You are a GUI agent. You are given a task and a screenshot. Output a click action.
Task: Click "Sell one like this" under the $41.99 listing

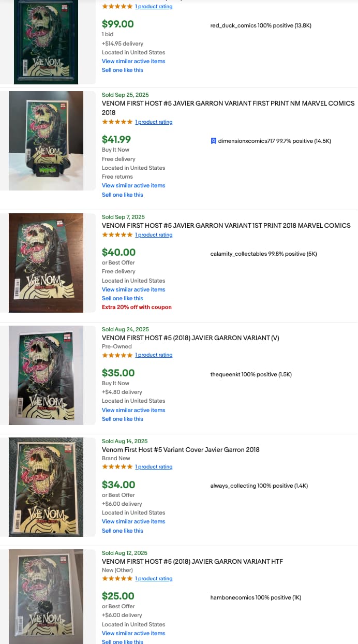coord(123,195)
